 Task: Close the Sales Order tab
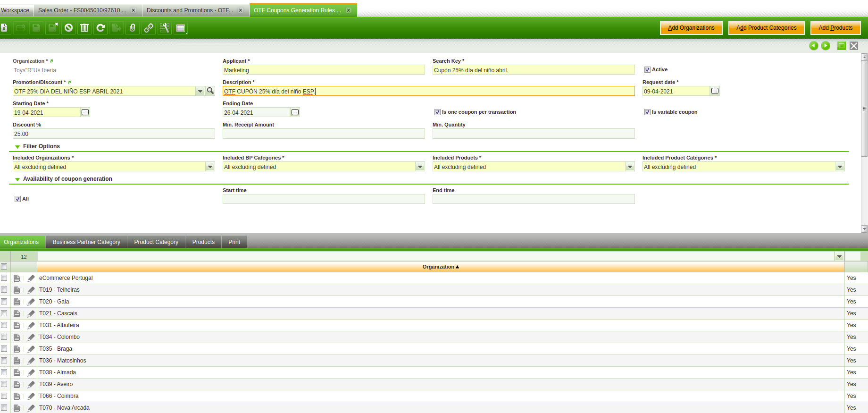coord(134,10)
